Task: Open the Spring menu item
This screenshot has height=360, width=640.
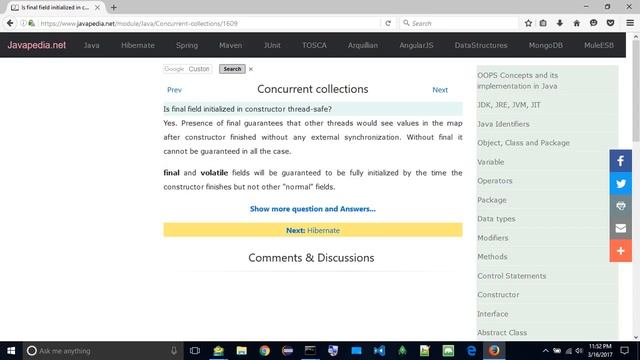Action: (x=187, y=45)
